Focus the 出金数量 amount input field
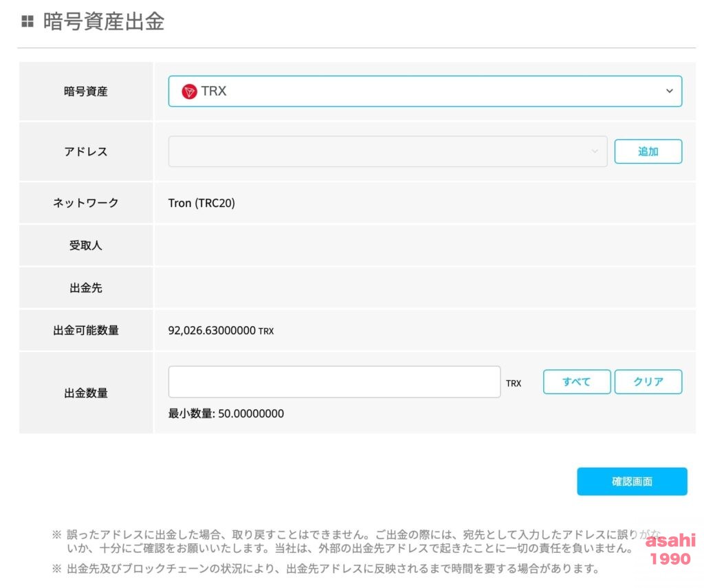 click(x=334, y=382)
